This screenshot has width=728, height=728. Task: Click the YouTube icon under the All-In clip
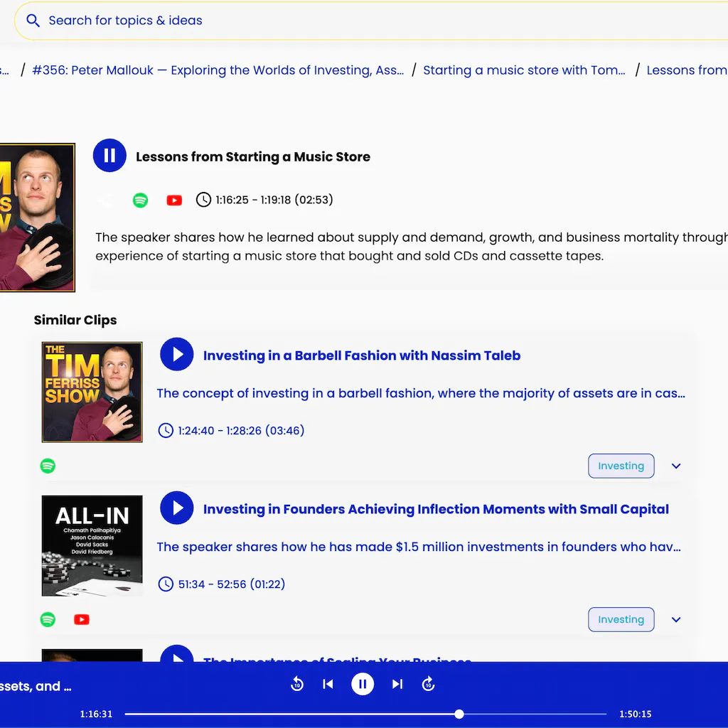[82, 620]
